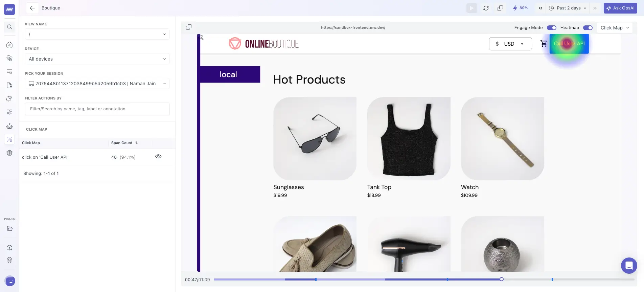This screenshot has width=644, height=292.
Task: Open the processor chip icon in the sidebar
Action: point(9,153)
